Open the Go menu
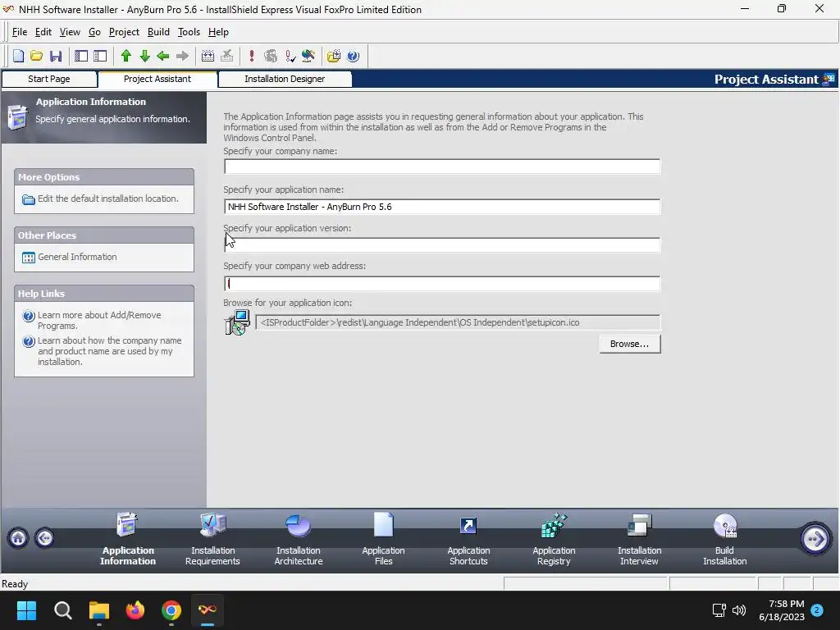Viewport: 840px width, 630px height. tap(94, 32)
